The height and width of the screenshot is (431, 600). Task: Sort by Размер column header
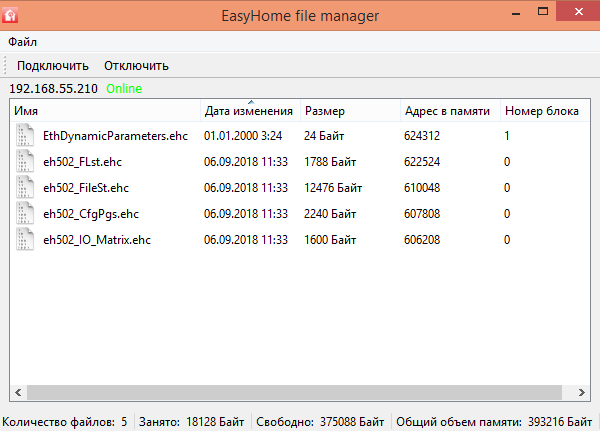pos(349,111)
